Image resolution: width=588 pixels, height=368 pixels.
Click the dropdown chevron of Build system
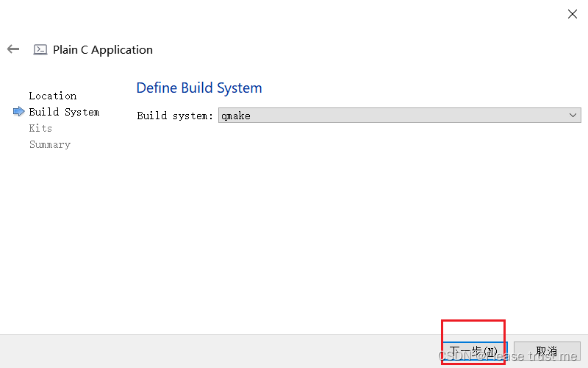point(573,116)
